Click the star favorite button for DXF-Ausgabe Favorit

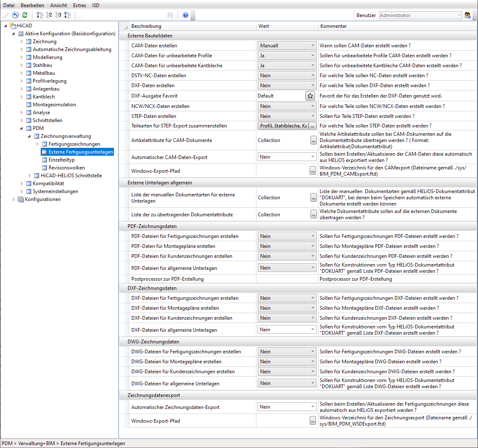(x=310, y=96)
